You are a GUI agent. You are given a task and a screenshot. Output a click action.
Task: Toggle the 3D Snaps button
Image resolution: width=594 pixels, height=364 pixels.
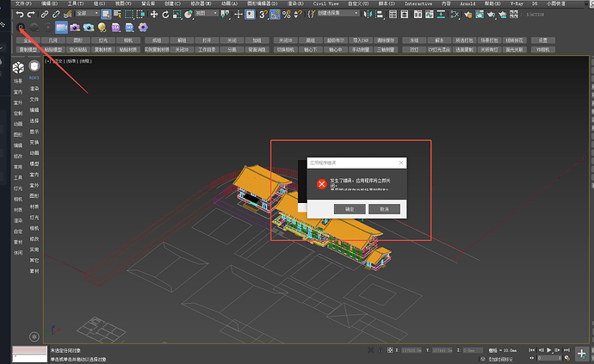[x=263, y=15]
